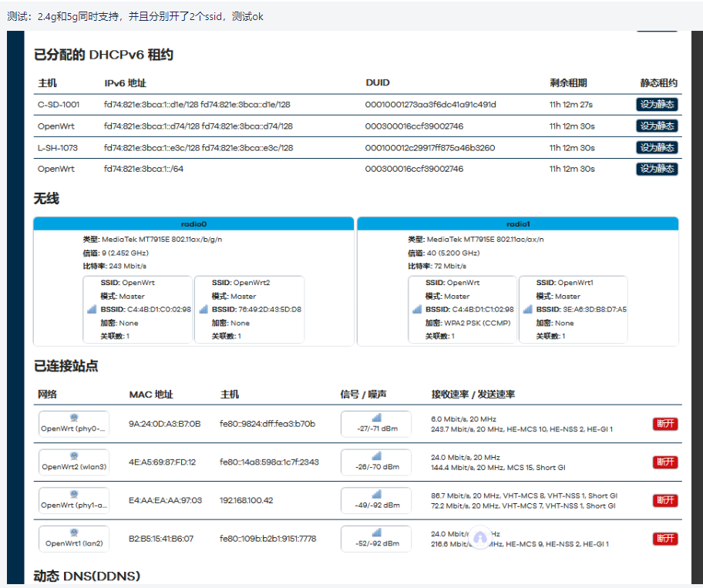Click signal icon of OpenWrt2 SSID

(x=203, y=309)
